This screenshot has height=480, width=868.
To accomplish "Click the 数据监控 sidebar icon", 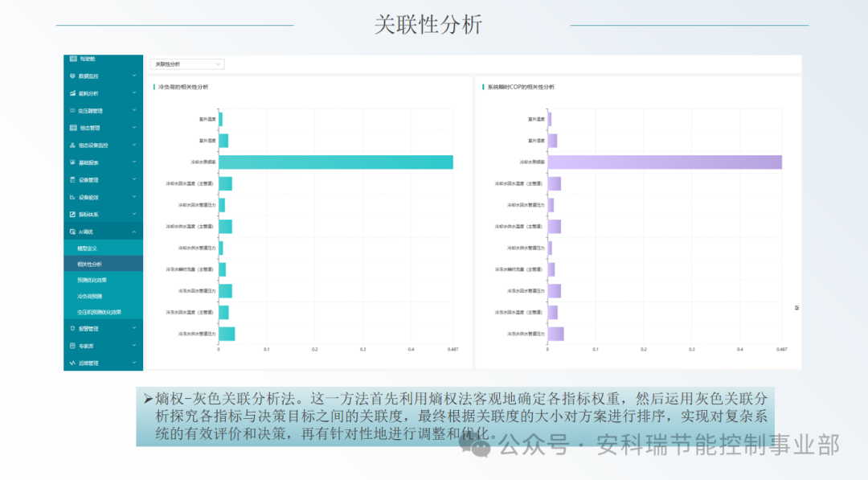I will pyautogui.click(x=72, y=76).
